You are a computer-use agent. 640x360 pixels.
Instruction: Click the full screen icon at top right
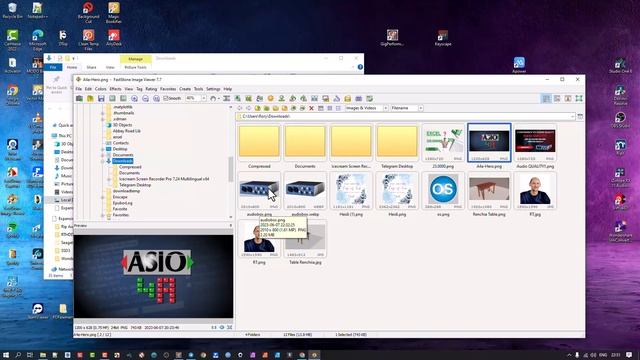click(579, 98)
